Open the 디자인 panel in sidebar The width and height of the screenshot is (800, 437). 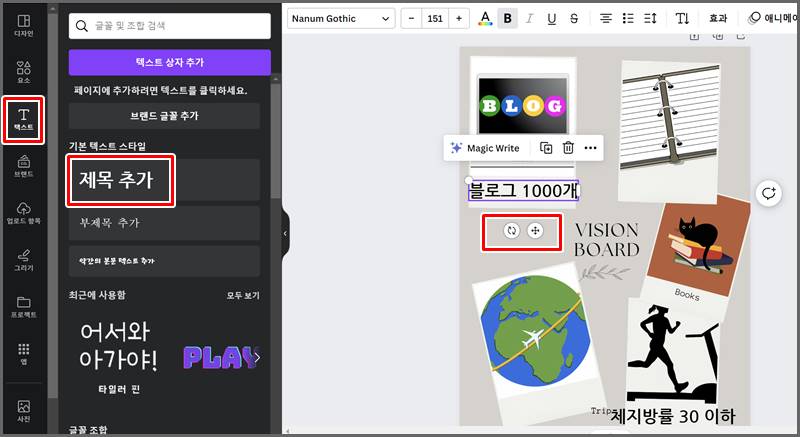pyautogui.click(x=23, y=26)
